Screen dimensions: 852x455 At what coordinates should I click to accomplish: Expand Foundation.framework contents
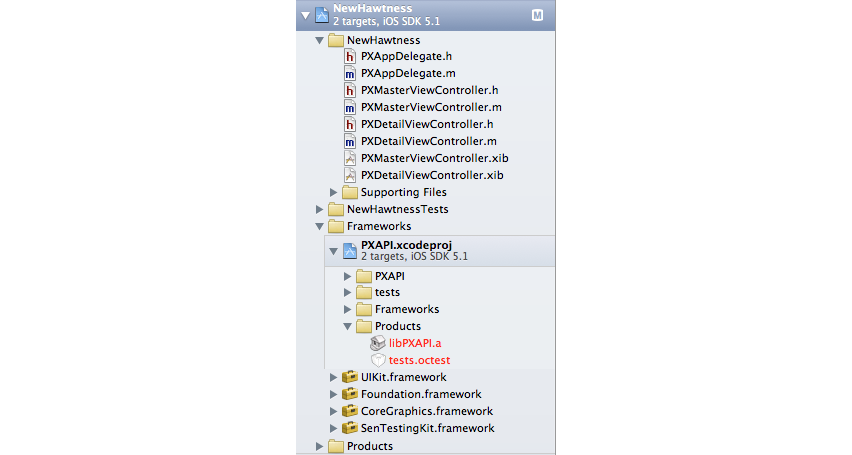pos(334,394)
